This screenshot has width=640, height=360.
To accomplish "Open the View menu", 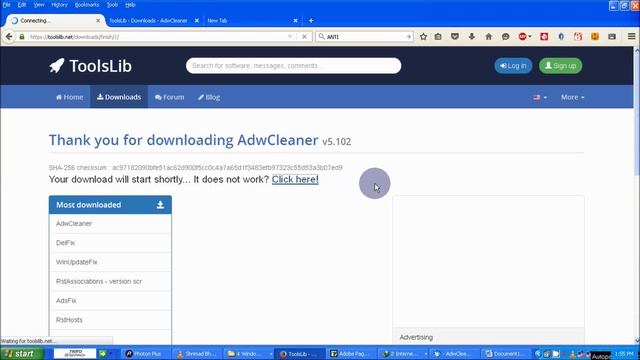I will [x=39, y=5].
